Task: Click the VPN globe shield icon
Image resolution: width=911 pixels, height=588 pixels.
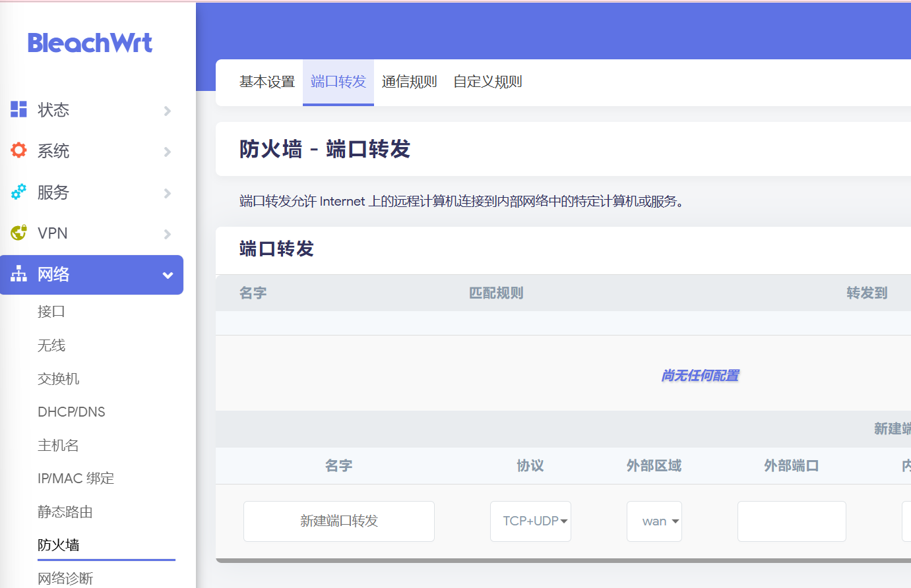Action: (x=18, y=233)
